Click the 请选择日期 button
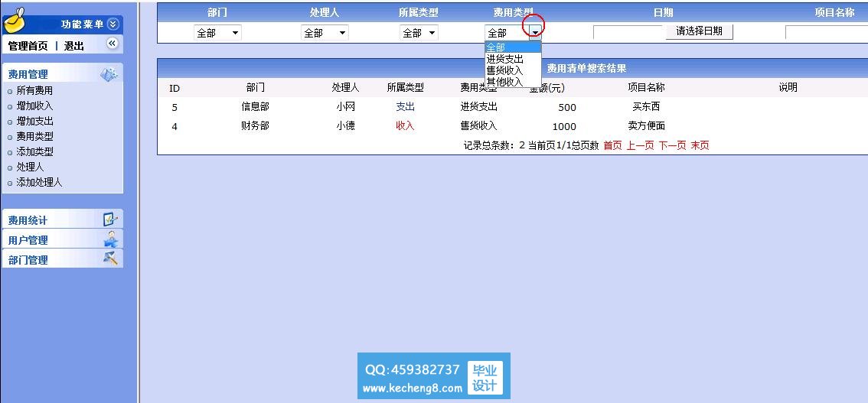 pyautogui.click(x=699, y=31)
